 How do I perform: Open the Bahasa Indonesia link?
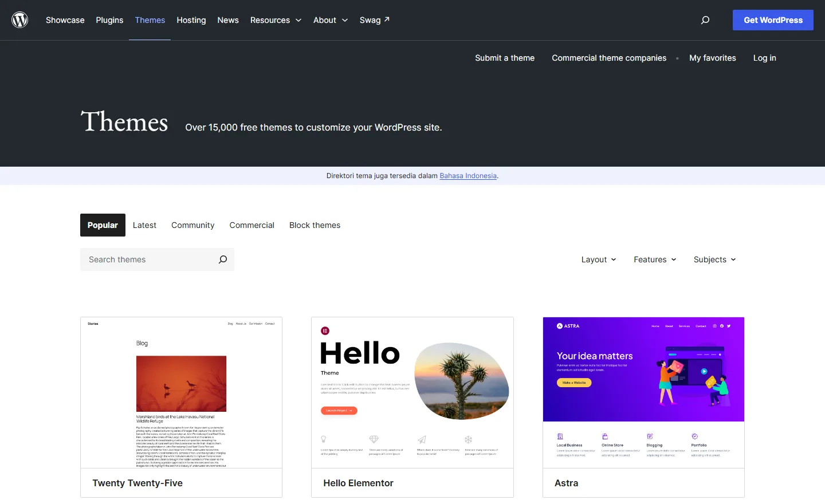(468, 176)
